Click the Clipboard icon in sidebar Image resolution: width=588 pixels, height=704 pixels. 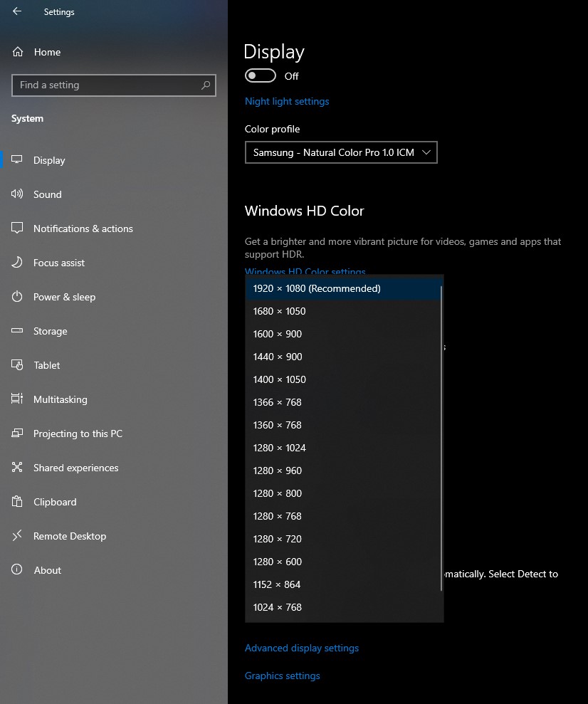click(x=18, y=502)
